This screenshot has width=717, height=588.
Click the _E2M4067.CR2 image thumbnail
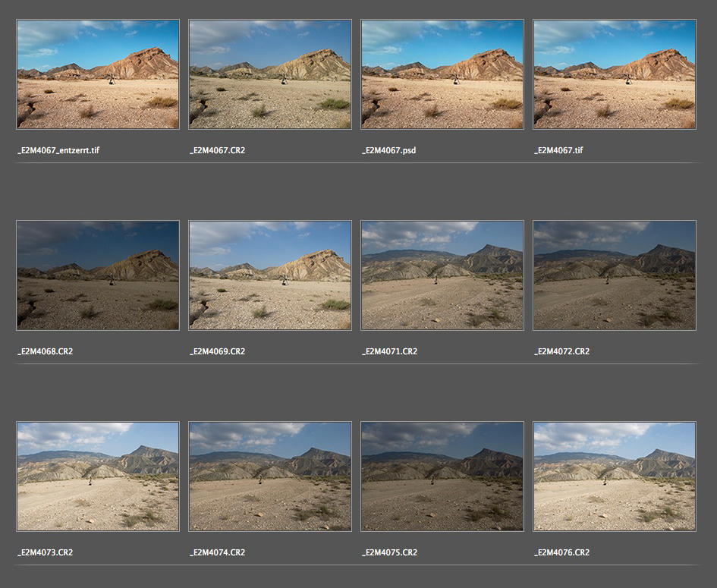point(270,74)
